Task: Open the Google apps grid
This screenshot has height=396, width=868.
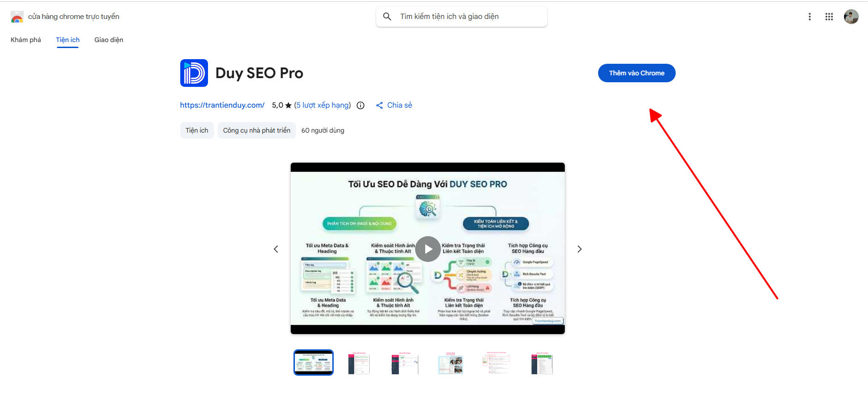Action: pos(829,17)
